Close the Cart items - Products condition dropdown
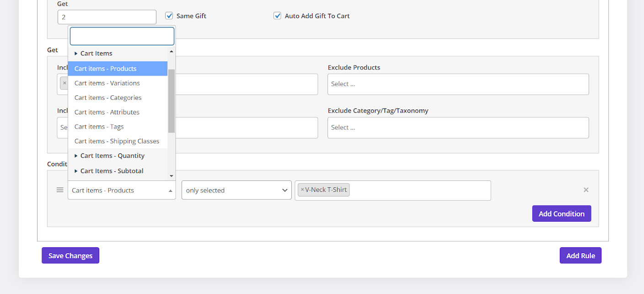The image size is (644, 294). pyautogui.click(x=121, y=191)
